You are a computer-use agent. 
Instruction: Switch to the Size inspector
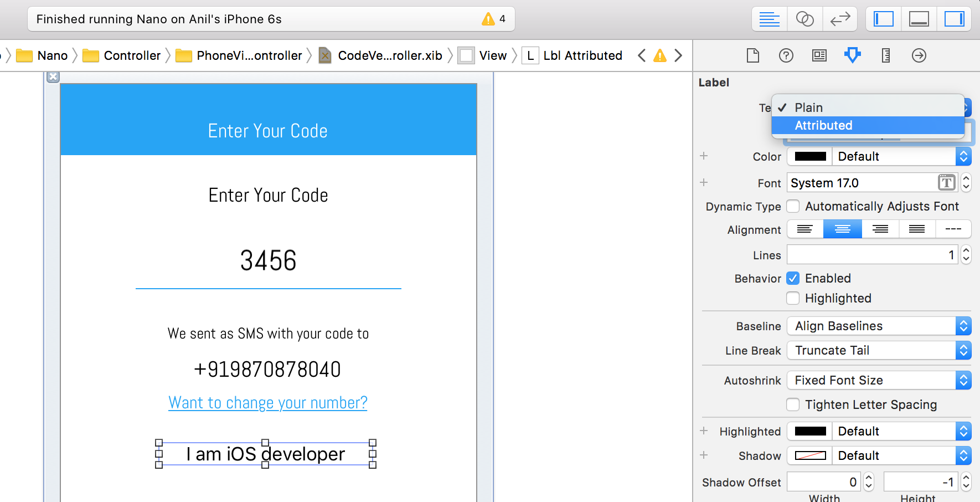(x=885, y=55)
